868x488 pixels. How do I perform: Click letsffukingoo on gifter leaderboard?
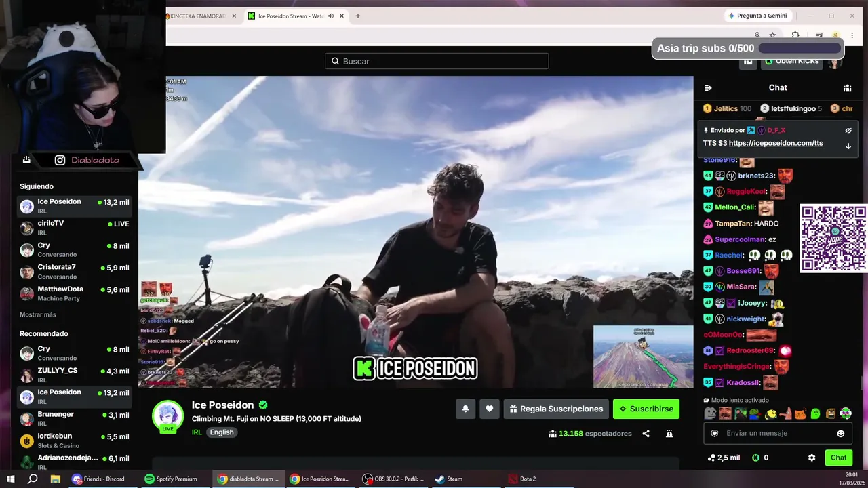[791, 108]
